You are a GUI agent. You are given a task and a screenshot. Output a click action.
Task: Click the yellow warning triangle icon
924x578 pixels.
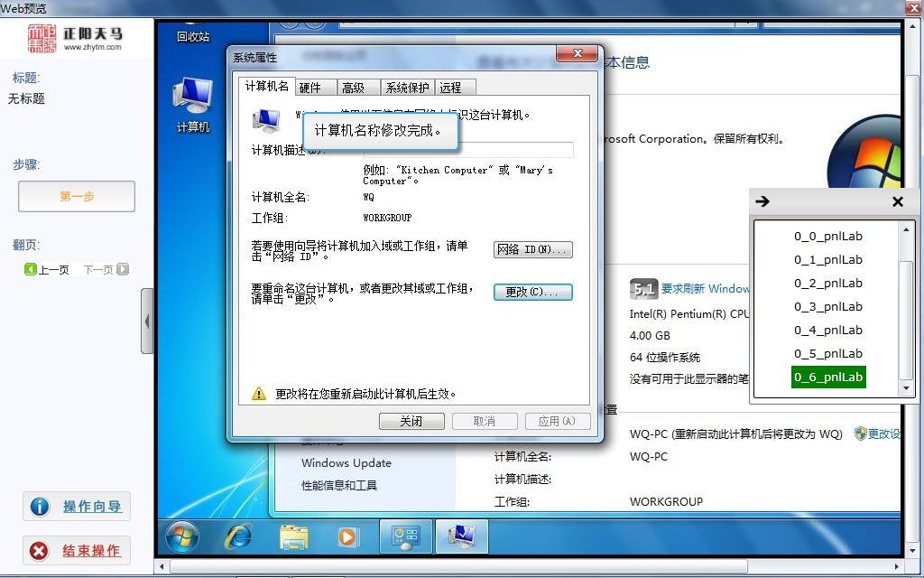pos(259,394)
